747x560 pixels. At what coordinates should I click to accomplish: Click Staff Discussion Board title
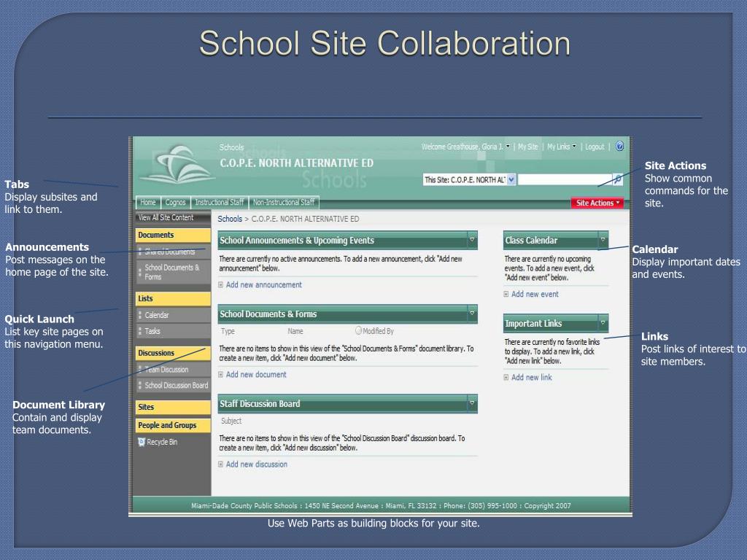(x=260, y=404)
